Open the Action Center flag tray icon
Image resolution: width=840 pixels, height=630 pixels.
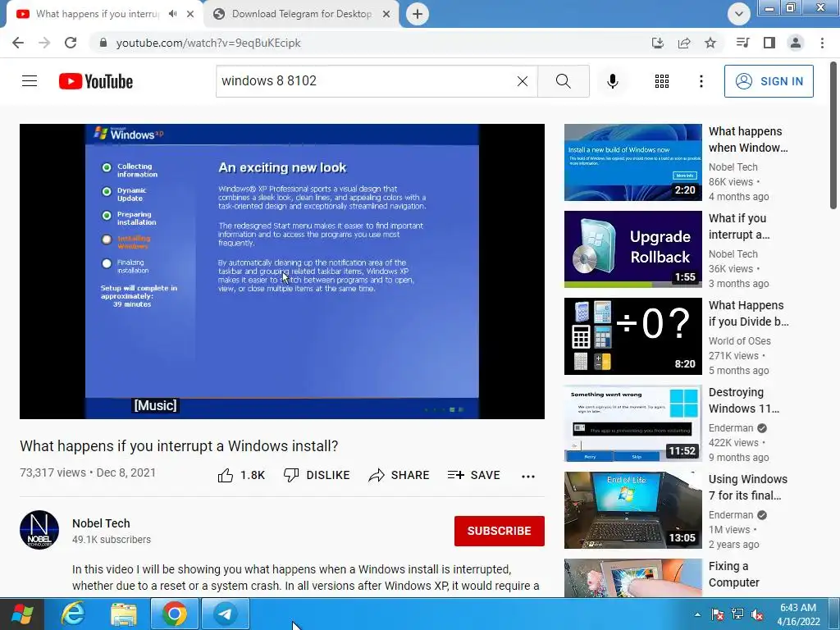tap(717, 614)
